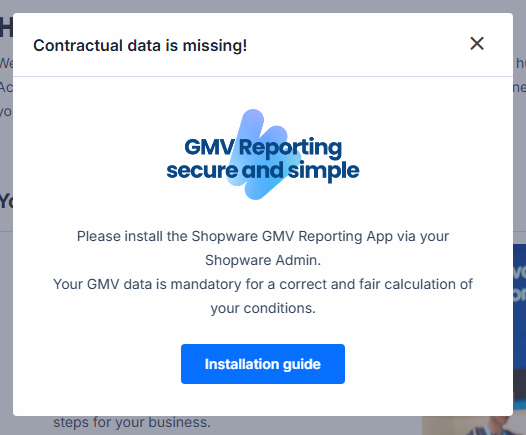The image size is (526, 435).
Task: Click the "Your GMV data is mandatory" sentence
Action: click(263, 284)
